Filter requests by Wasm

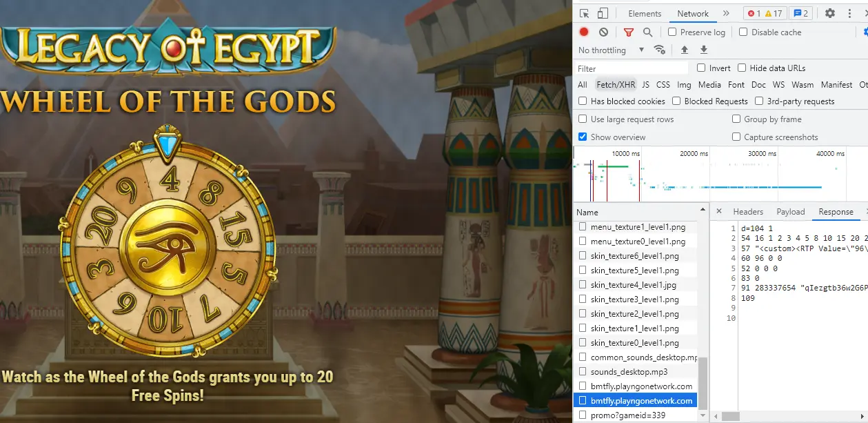pos(803,85)
